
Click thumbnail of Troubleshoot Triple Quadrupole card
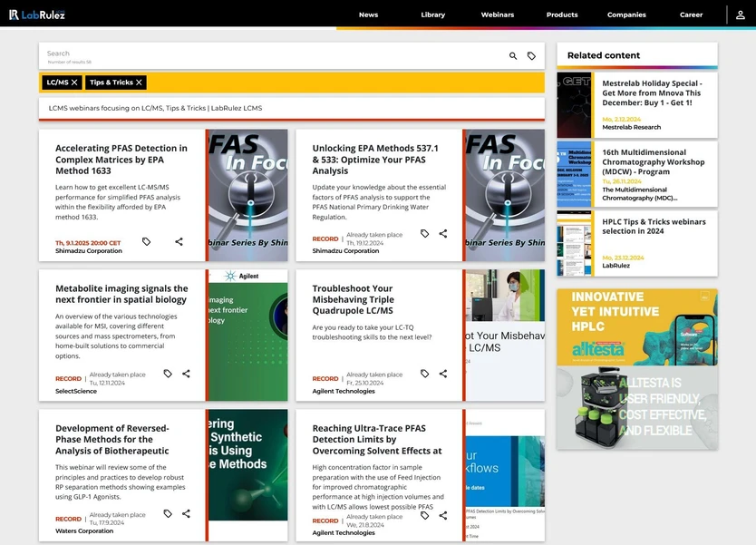505,336
